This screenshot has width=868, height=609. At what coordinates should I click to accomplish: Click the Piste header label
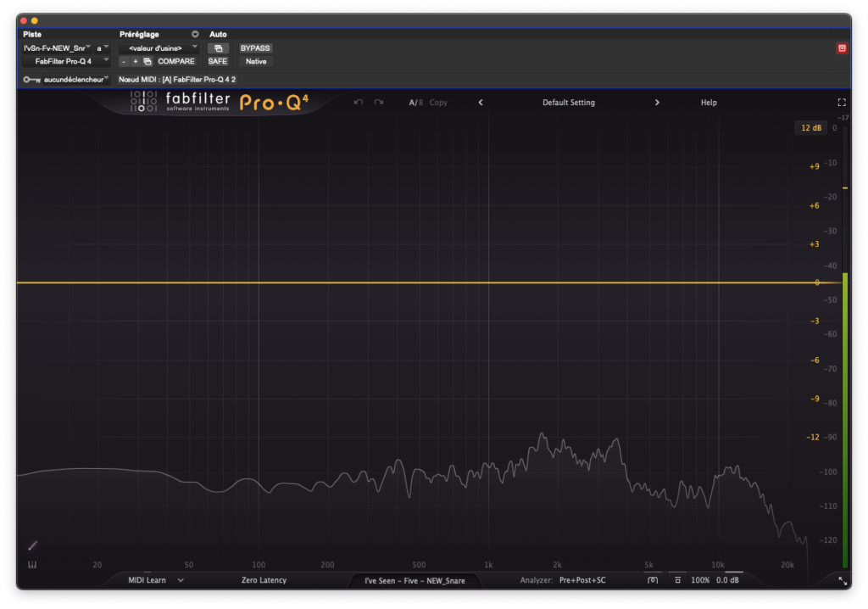[x=32, y=35]
